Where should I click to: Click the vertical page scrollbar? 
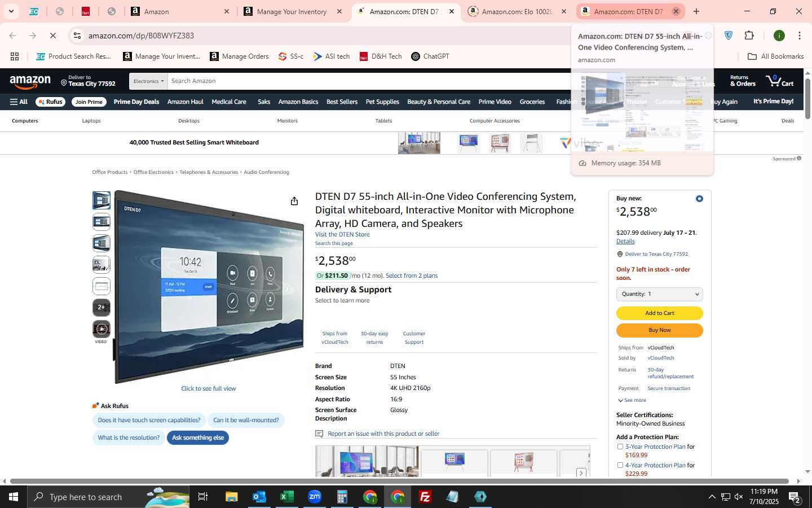tap(807, 99)
